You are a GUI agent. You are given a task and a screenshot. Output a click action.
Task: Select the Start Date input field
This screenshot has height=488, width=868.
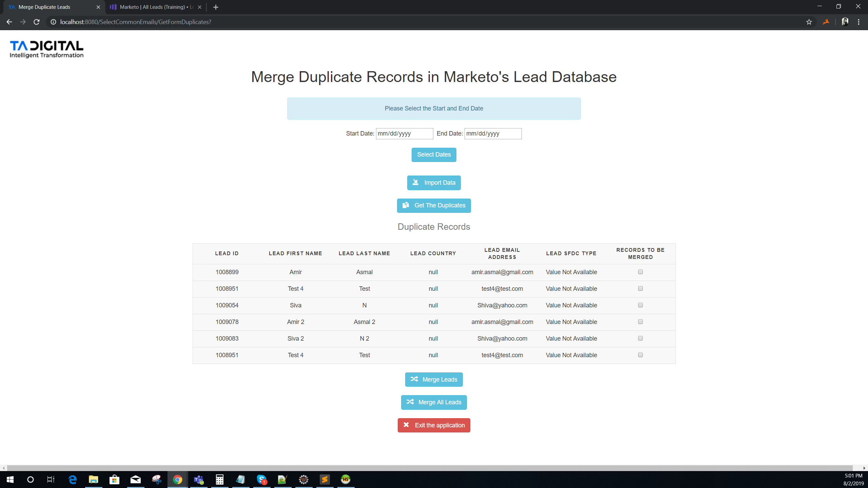[x=404, y=134]
